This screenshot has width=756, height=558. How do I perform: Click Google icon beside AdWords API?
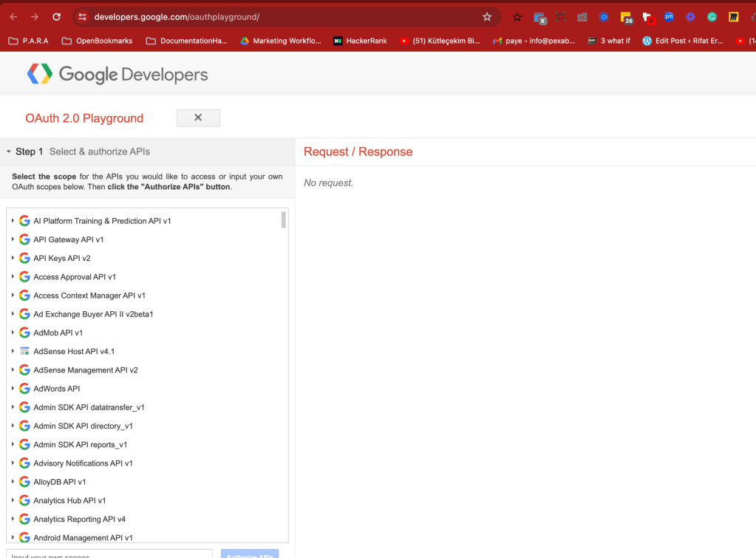click(24, 389)
